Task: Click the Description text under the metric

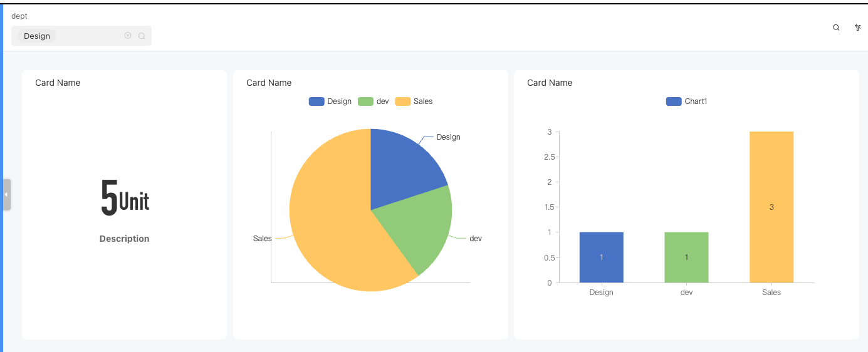Action: [x=125, y=239]
